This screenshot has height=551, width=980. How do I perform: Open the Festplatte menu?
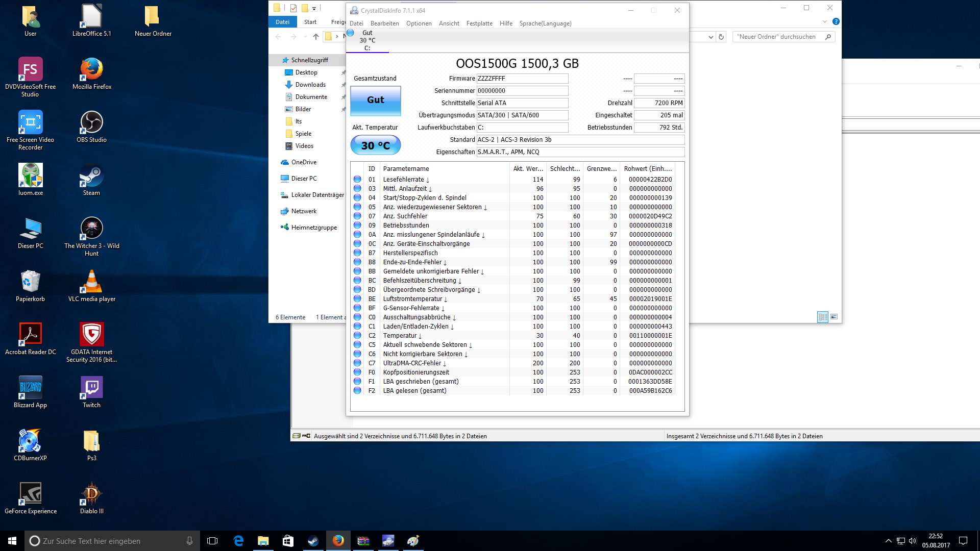click(x=479, y=23)
